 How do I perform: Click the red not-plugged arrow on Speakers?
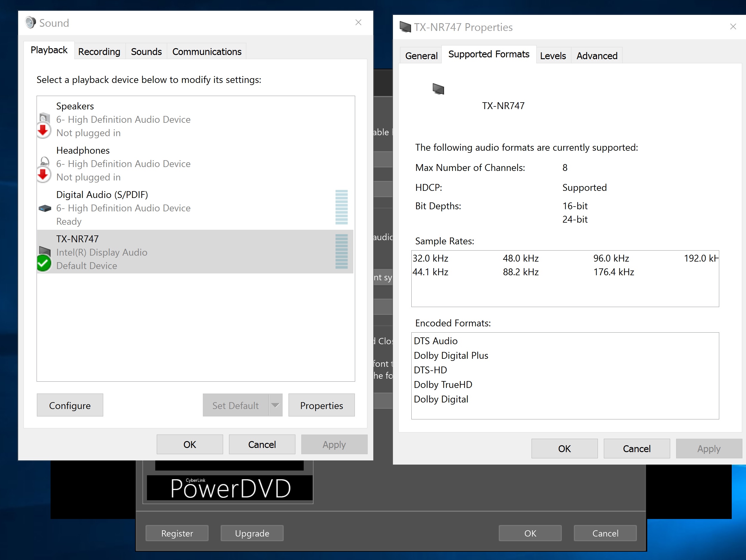[43, 130]
